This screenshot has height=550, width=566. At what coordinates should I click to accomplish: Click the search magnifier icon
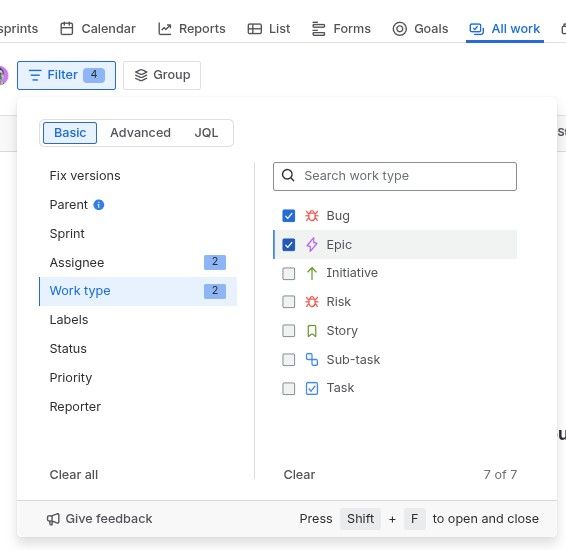tap(288, 176)
